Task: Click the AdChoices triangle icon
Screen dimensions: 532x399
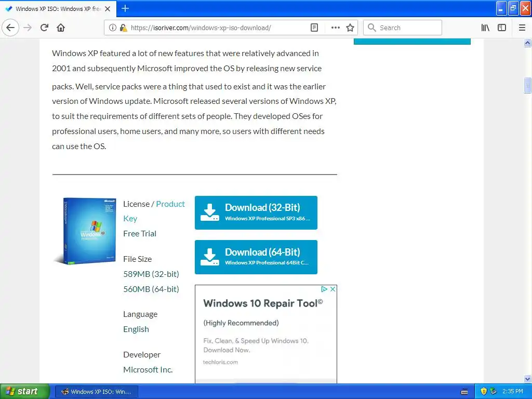Action: (324, 289)
